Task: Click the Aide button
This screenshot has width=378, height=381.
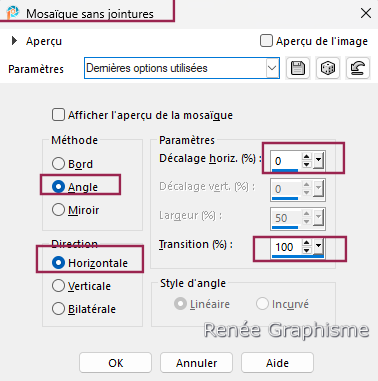Action: pos(277,363)
